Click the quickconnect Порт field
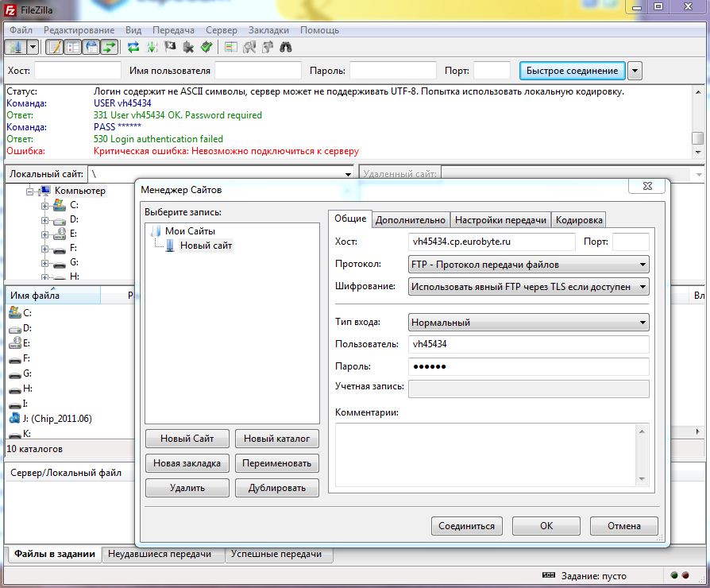The width and height of the screenshot is (710, 588). pos(492,71)
